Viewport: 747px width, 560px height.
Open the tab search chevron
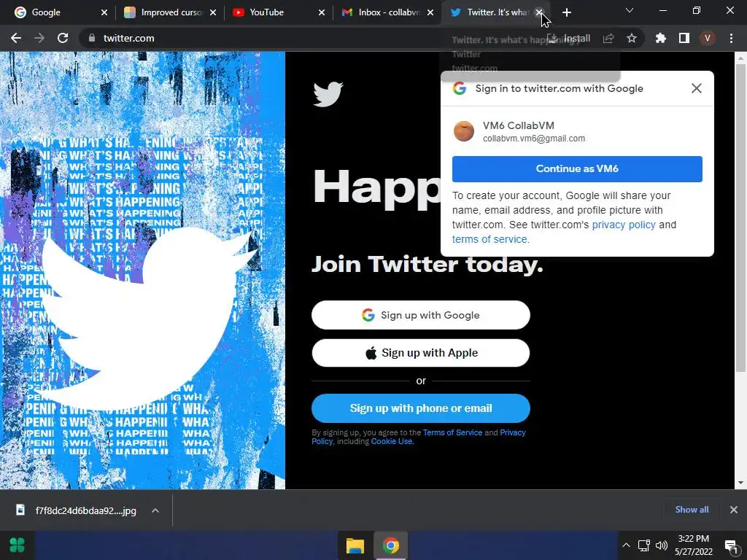[x=630, y=10]
